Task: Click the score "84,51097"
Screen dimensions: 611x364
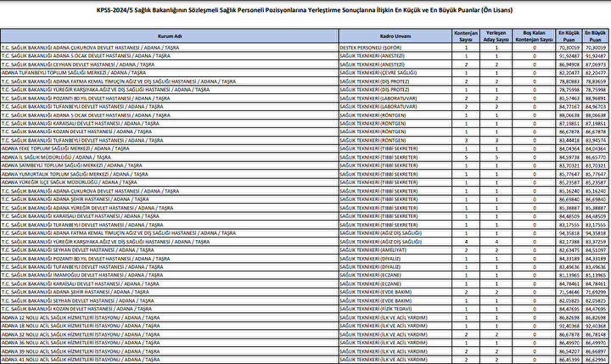Action: [595, 249]
